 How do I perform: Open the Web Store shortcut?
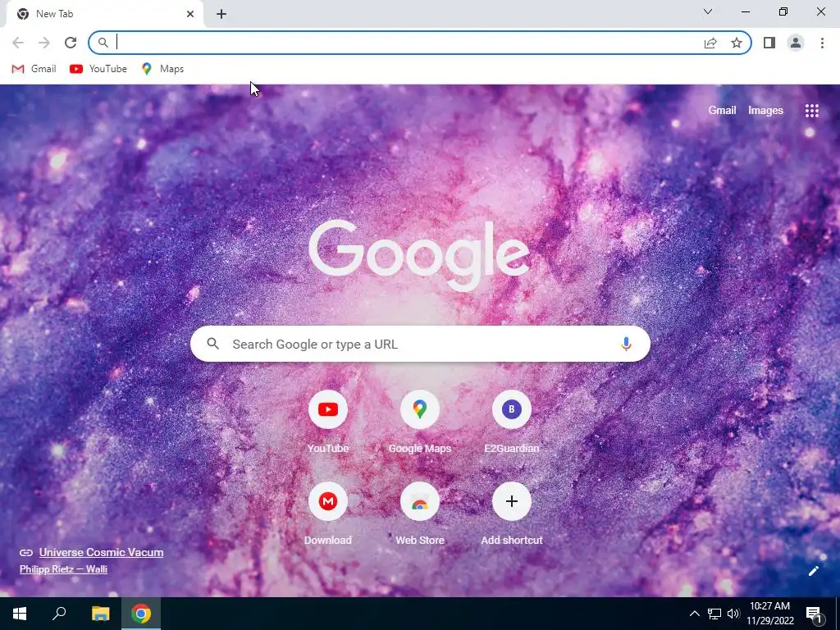pyautogui.click(x=419, y=515)
